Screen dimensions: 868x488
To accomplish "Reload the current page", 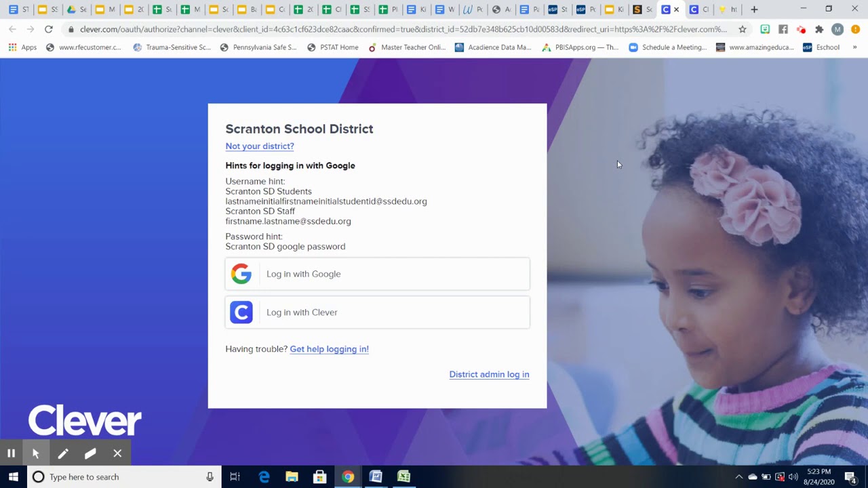I will click(48, 29).
